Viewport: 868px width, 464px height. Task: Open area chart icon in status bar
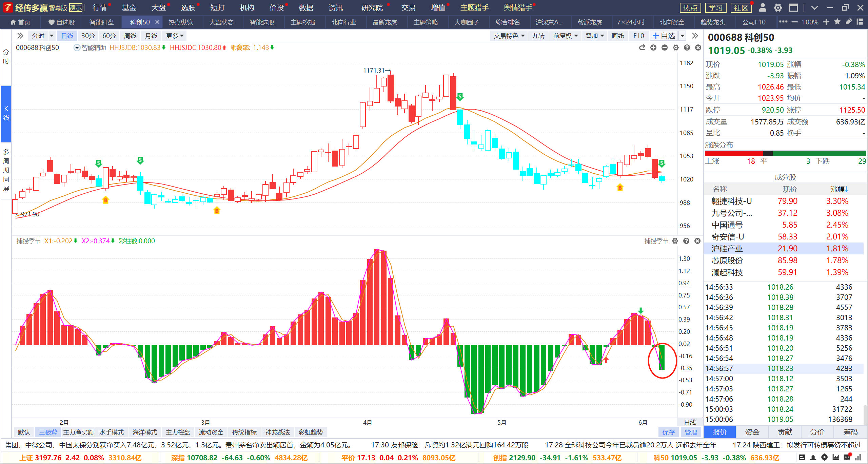tap(836, 458)
